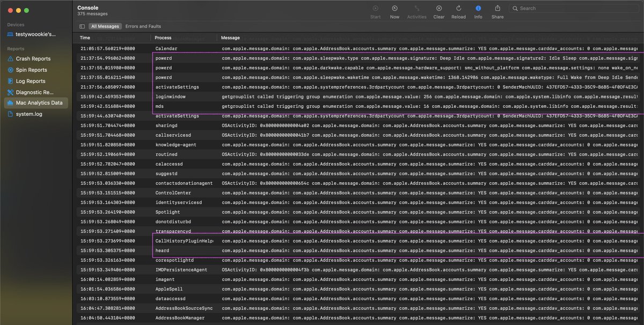Toggle the Info pane off
This screenshot has width=644, height=325.
tap(478, 8)
